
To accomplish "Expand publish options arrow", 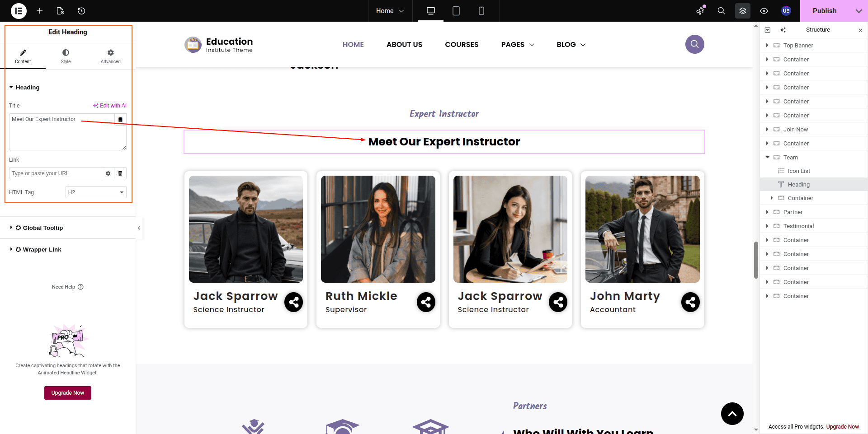I will coord(859,11).
